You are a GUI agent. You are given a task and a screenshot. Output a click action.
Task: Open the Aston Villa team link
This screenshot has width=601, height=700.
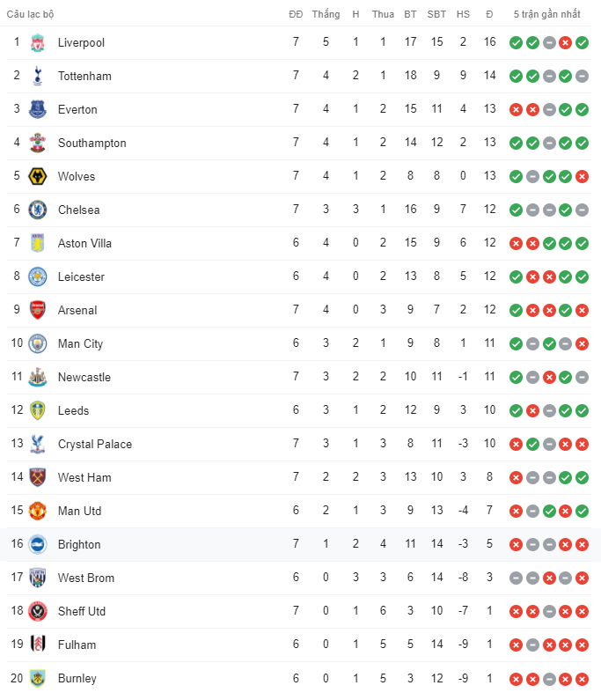coord(84,243)
